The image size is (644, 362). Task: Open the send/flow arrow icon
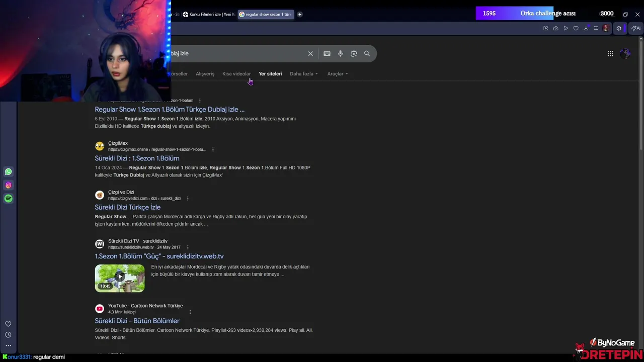(566, 28)
